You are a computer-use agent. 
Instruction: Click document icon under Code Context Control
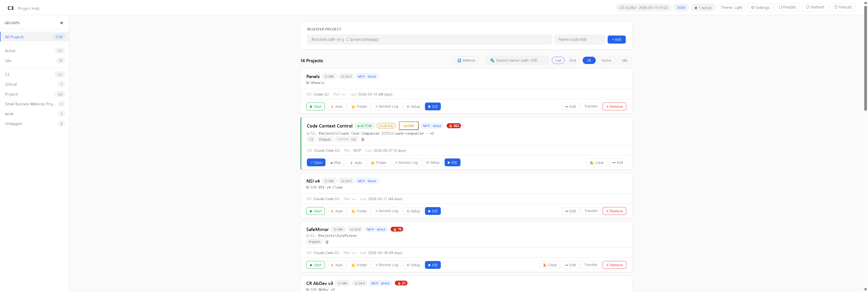pos(363,139)
